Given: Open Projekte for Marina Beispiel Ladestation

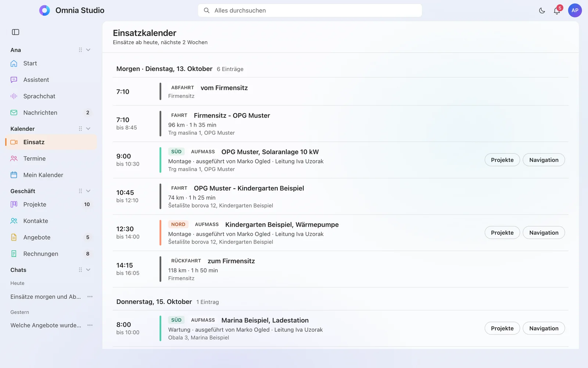Looking at the screenshot, I should 502,328.
